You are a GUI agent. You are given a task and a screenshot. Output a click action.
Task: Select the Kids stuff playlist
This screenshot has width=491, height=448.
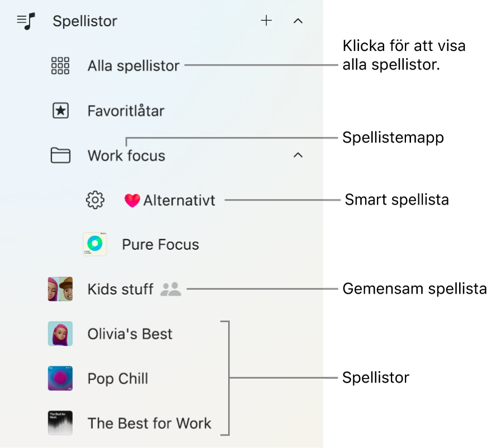coord(120,289)
